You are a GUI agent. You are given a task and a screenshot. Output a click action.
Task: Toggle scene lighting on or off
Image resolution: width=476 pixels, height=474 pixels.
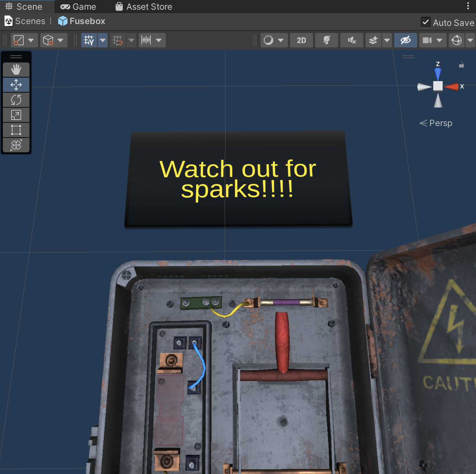326,40
